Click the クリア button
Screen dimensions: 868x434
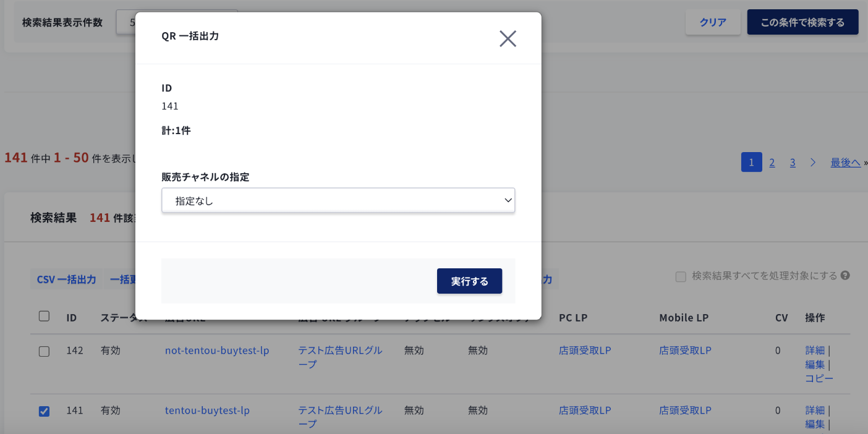tap(713, 22)
